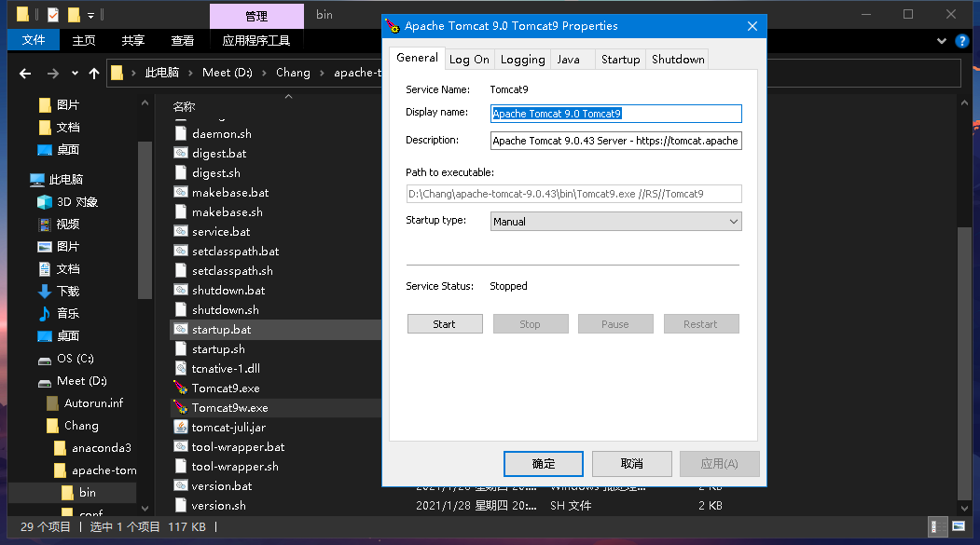
Task: Click the startup.bat file icon
Action: click(181, 329)
